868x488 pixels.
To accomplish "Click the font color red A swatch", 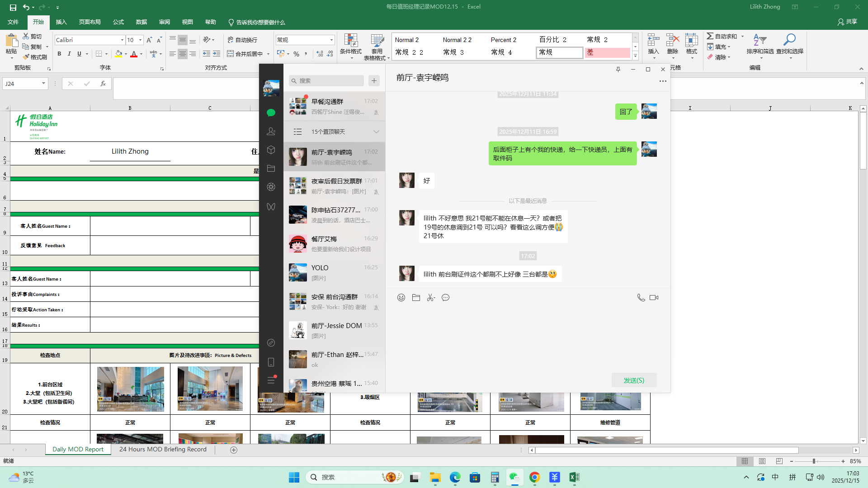I will (x=134, y=54).
